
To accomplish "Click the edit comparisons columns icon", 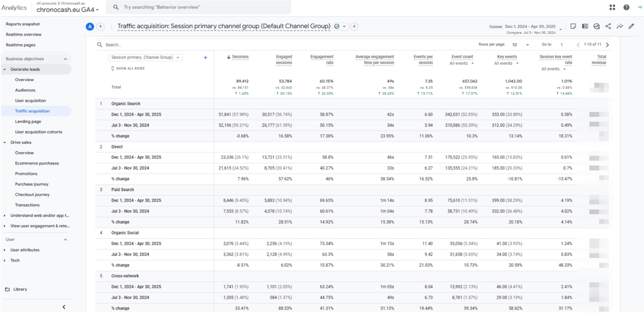I will (x=585, y=26).
